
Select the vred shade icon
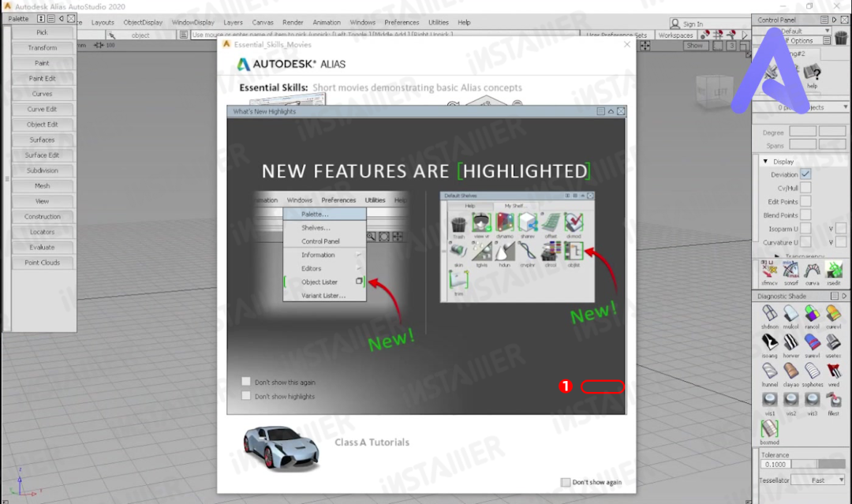(x=833, y=371)
